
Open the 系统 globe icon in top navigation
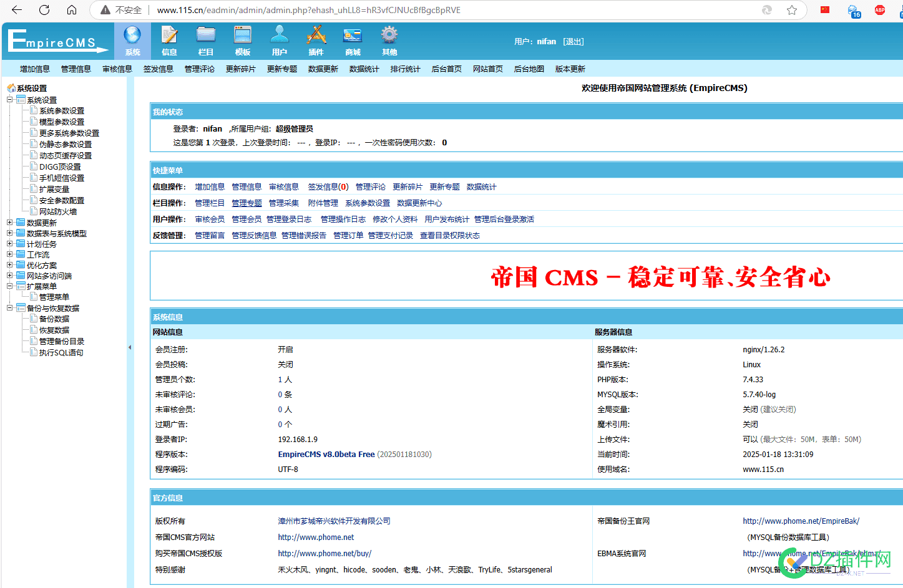tap(132, 41)
